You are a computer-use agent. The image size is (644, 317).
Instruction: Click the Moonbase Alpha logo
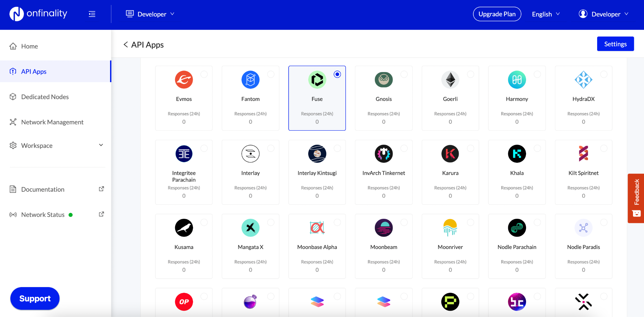point(317,228)
